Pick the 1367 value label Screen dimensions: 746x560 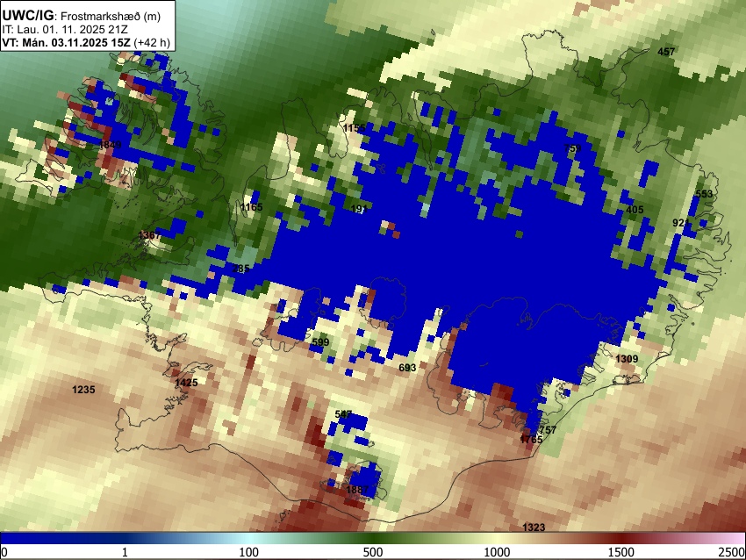click(x=149, y=235)
